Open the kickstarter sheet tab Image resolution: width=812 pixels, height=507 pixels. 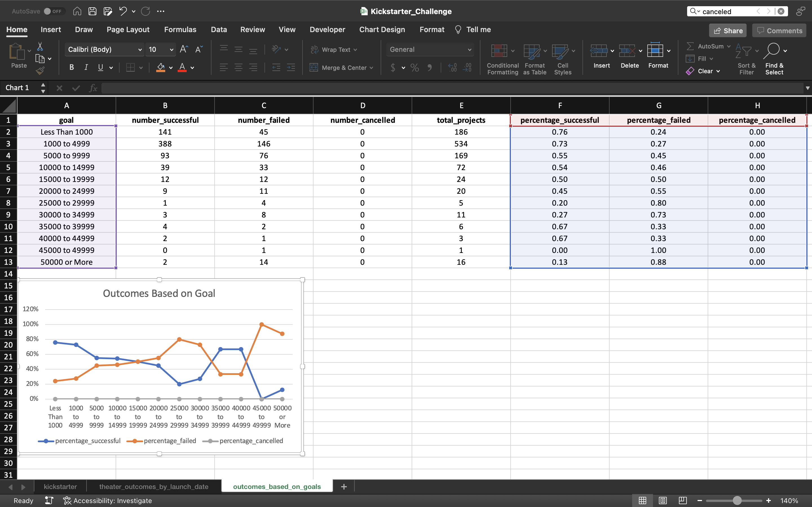click(60, 486)
